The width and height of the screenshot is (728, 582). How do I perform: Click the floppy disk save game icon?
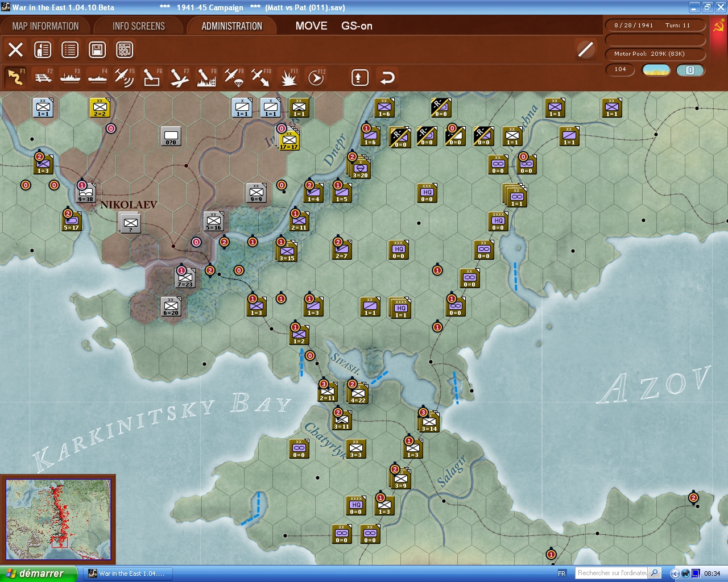coord(97,49)
